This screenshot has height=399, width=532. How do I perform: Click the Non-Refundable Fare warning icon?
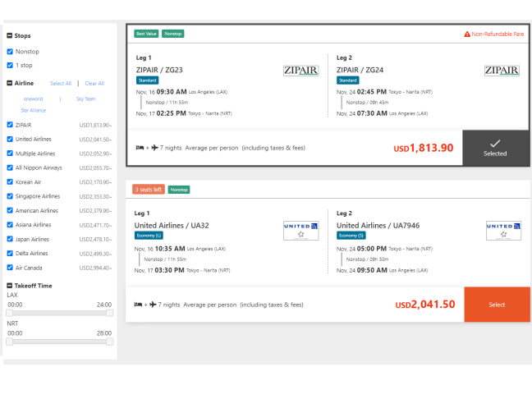pyautogui.click(x=467, y=34)
